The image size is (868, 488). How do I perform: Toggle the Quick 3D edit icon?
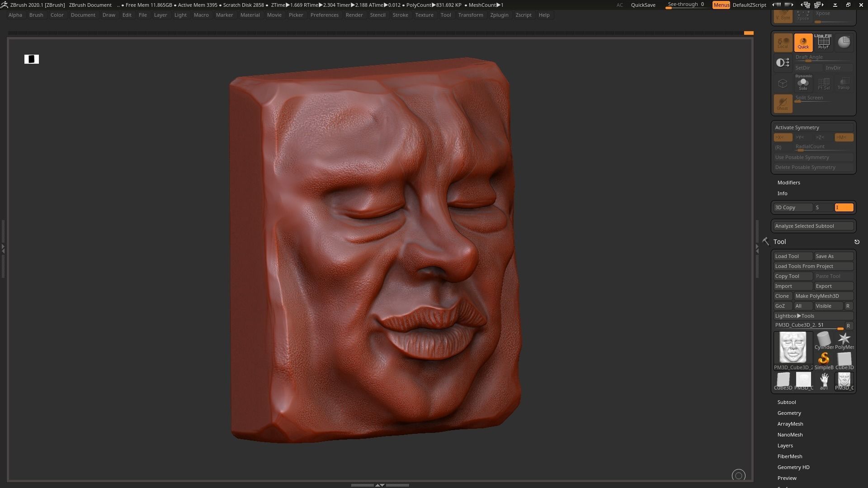click(803, 42)
